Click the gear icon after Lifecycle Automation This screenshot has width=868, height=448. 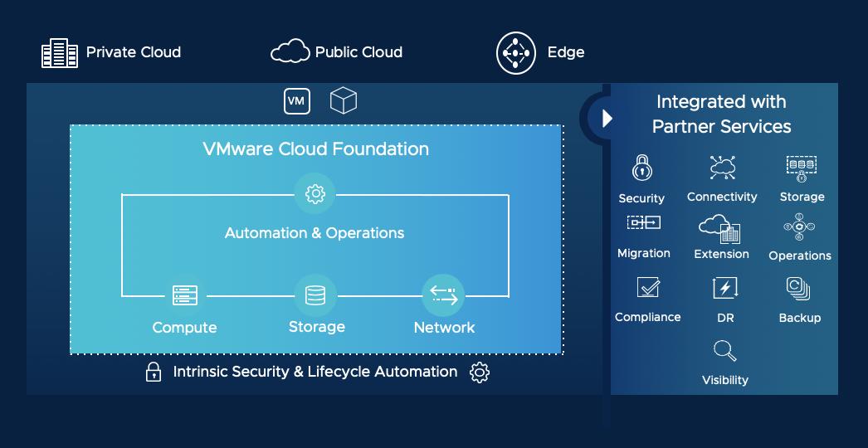coord(480,373)
